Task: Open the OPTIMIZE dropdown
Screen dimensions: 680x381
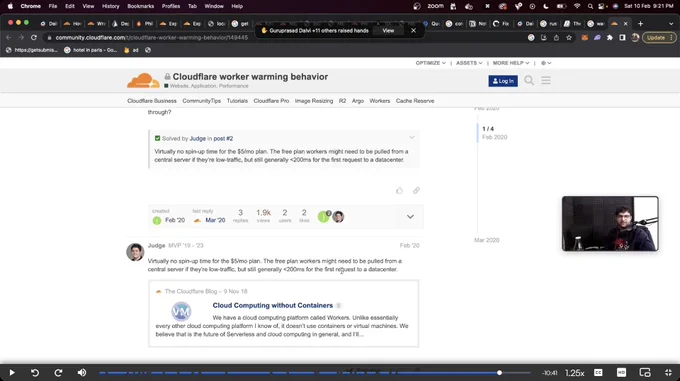Action: point(430,63)
